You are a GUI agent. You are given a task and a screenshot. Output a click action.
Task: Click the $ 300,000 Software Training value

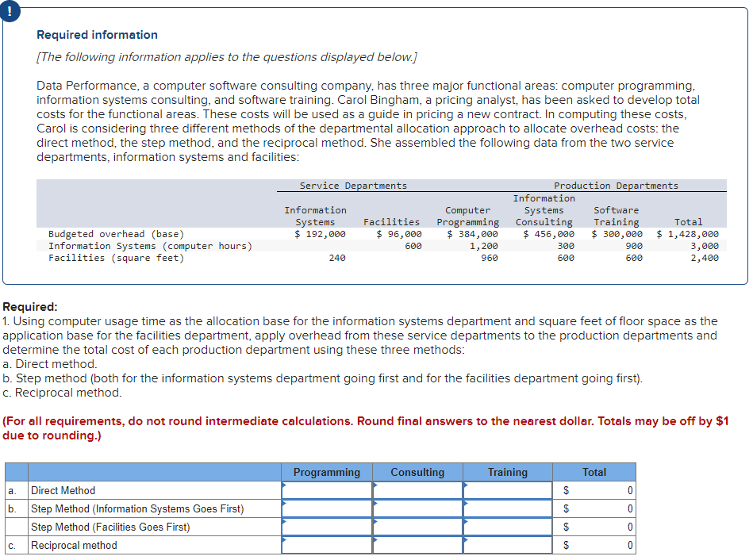pyautogui.click(x=617, y=234)
